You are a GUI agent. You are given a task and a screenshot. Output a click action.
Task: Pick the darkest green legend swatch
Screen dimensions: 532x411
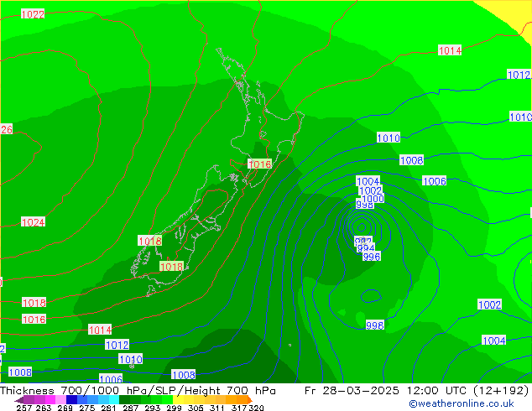(x=124, y=399)
